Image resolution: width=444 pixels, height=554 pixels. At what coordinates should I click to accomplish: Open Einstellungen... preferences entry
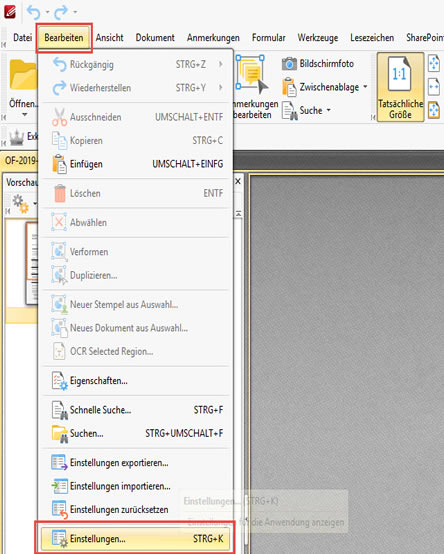[x=135, y=539]
